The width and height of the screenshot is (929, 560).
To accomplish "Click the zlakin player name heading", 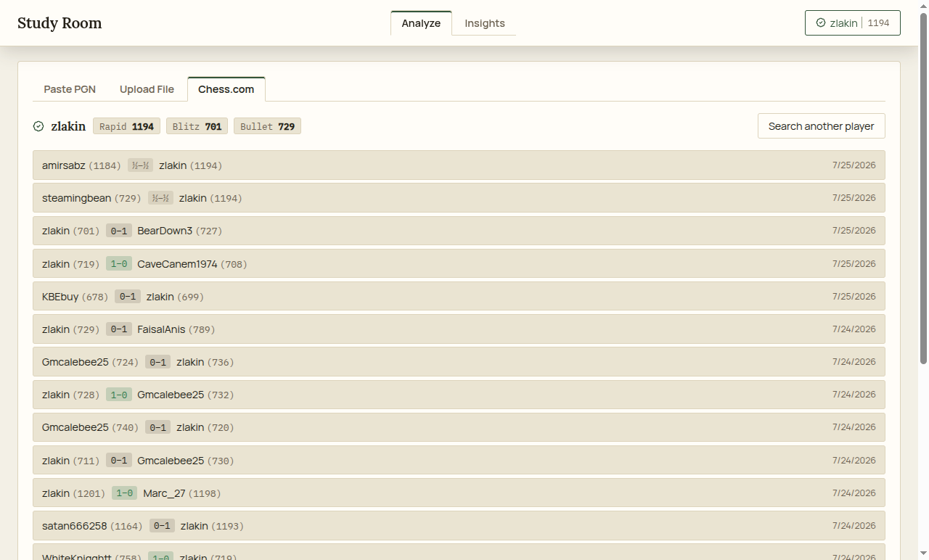I will [68, 126].
